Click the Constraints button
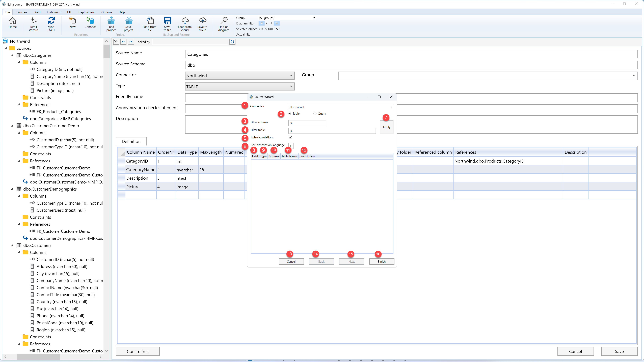 pyautogui.click(x=138, y=351)
